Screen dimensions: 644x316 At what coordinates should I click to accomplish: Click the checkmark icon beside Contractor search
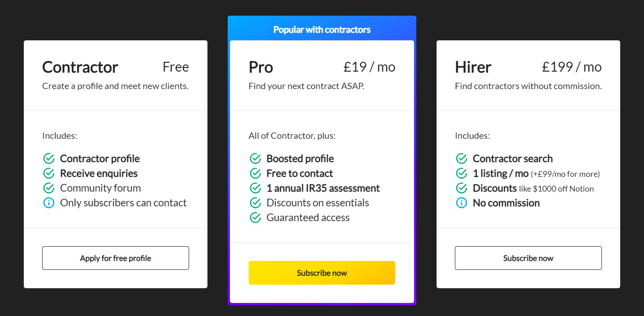point(461,158)
